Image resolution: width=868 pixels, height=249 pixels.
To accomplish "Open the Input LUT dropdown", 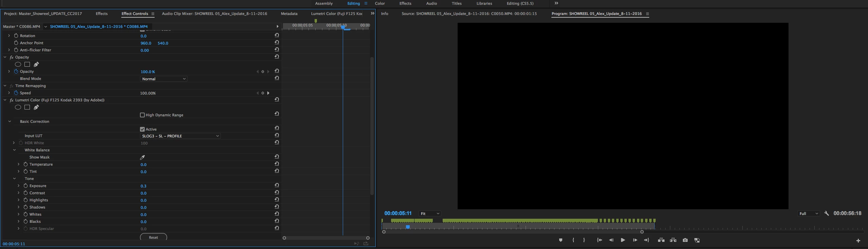I will 180,136.
